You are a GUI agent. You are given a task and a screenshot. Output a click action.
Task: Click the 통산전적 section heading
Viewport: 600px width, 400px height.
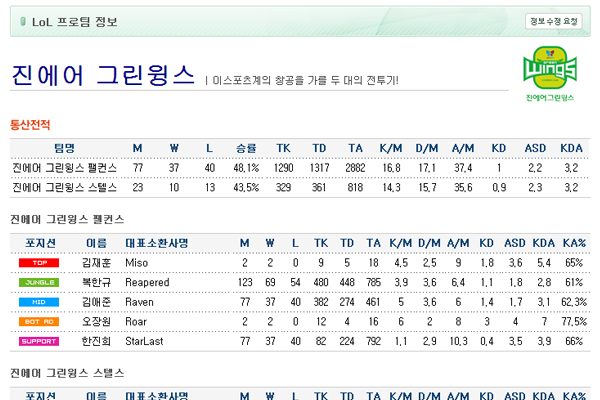tap(30, 125)
